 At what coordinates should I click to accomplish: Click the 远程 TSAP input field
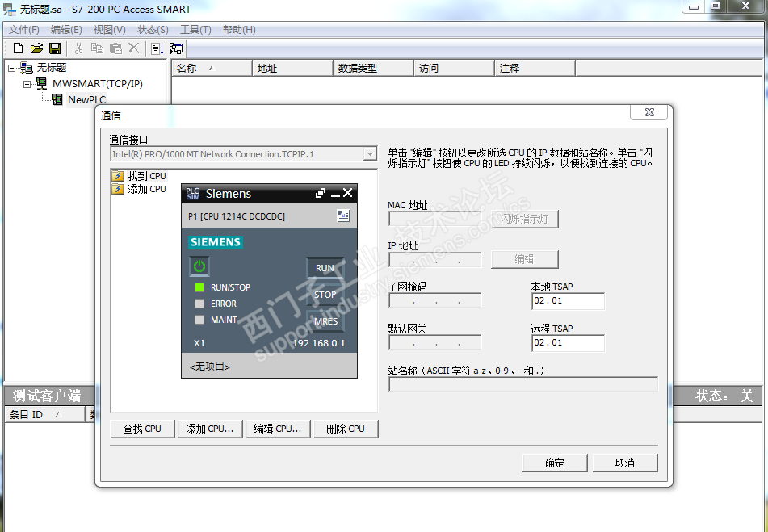coord(569,342)
